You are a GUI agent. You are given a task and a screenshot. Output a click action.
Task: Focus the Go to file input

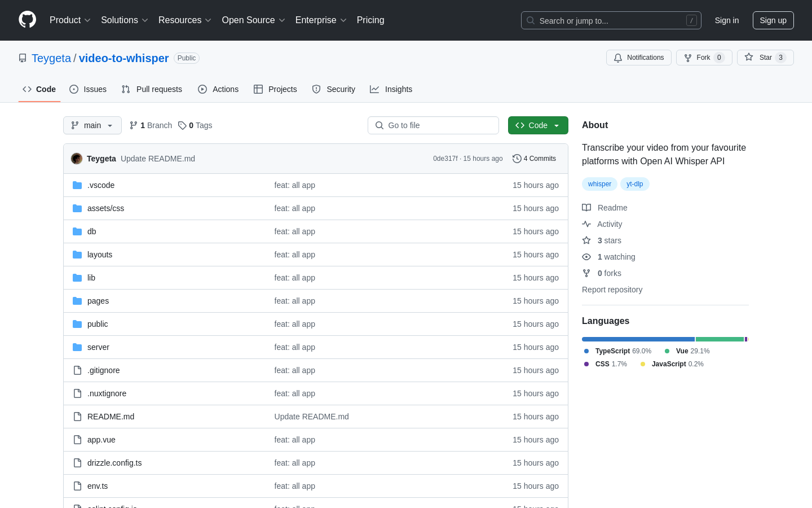click(x=433, y=125)
